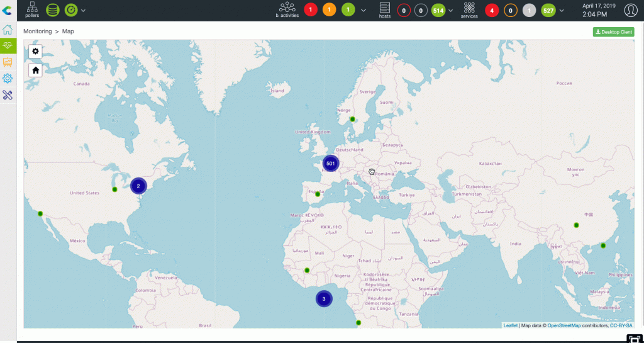Image resolution: width=644 pixels, height=343 pixels.
Task: Click orange-outlined services counter 0
Action: tap(511, 10)
